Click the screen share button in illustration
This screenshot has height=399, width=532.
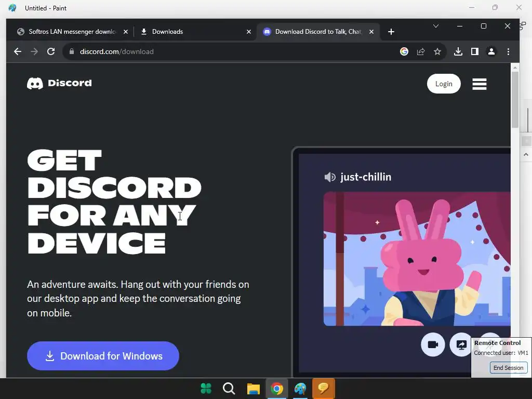pyautogui.click(x=461, y=345)
